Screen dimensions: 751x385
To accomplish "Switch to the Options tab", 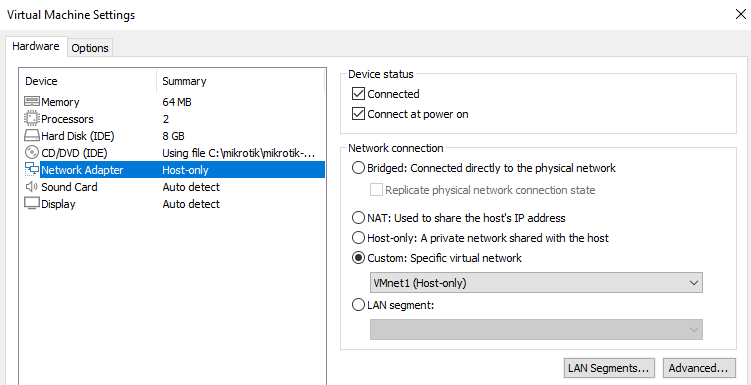I will pos(90,48).
